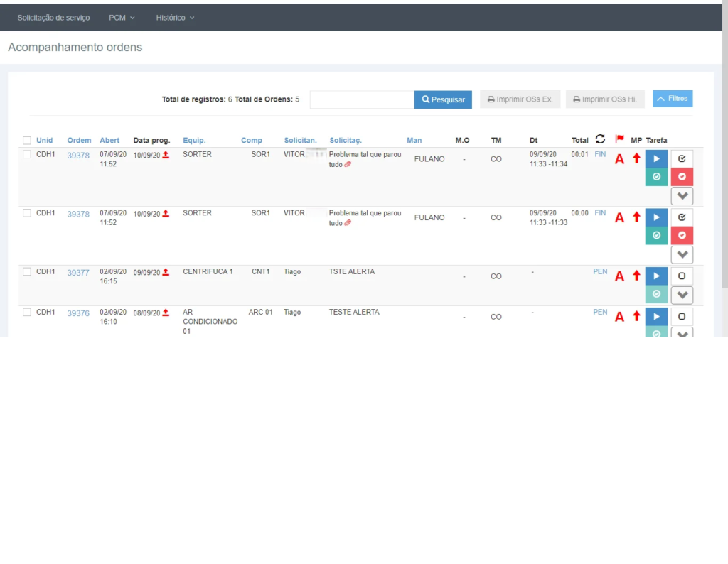Click the red upload arrow beside date 08/09/20

(x=166, y=313)
